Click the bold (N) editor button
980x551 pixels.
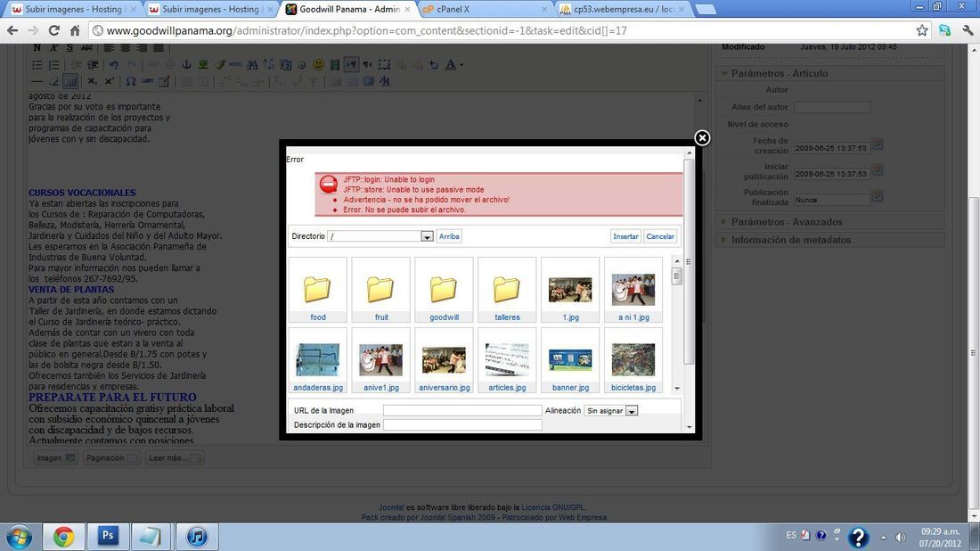(x=37, y=47)
